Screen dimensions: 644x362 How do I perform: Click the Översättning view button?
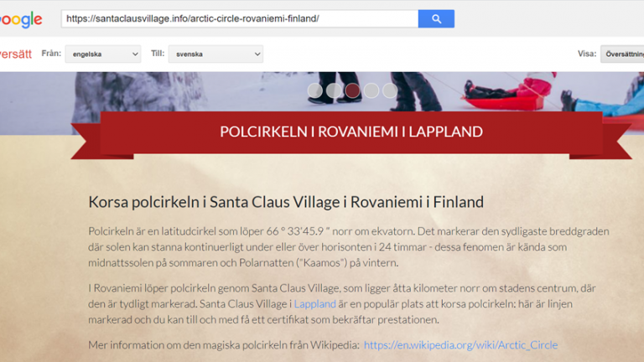[622, 54]
